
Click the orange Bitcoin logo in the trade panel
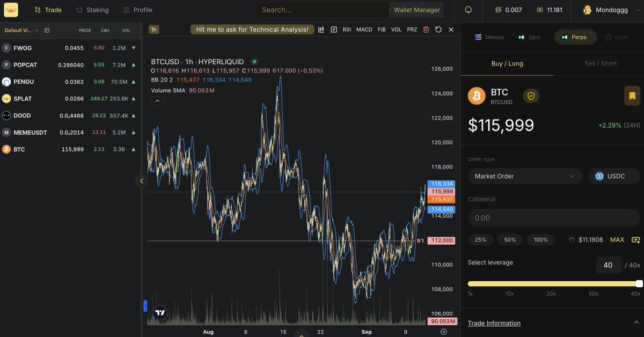[x=477, y=96]
